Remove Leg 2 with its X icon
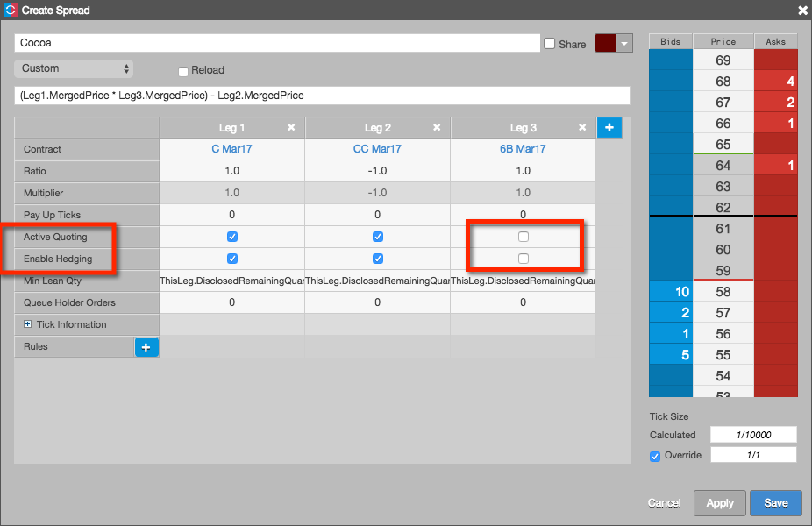The width and height of the screenshot is (812, 526). 437,127
